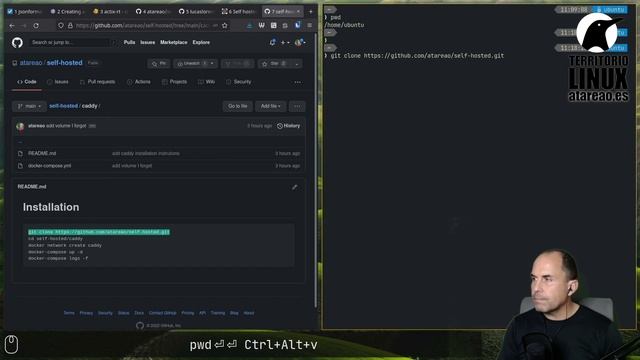Expand the Star lists dropdown arrow
This screenshot has height=360, width=640.
pyautogui.click(x=297, y=64)
